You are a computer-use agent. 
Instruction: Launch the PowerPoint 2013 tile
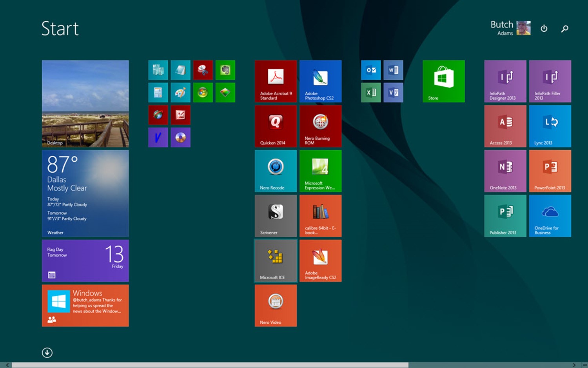pos(550,171)
